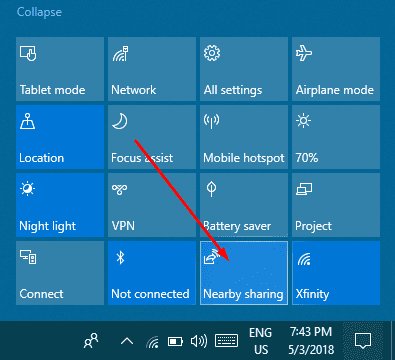This screenshot has width=395, height=360.
Task: Open the volume speaker icon
Action: (199, 341)
